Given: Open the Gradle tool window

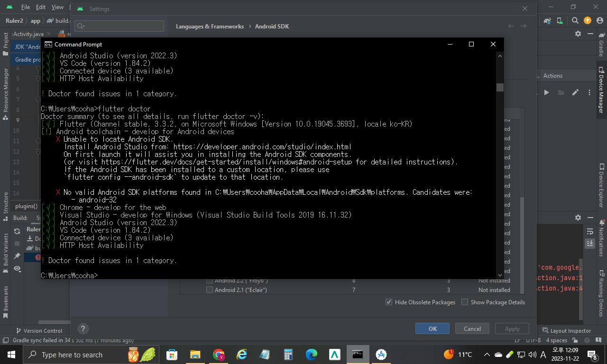Looking at the screenshot, I should click(601, 45).
